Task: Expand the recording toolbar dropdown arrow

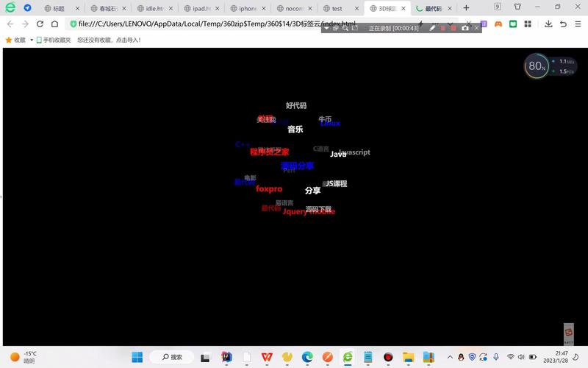Action: pos(326,28)
